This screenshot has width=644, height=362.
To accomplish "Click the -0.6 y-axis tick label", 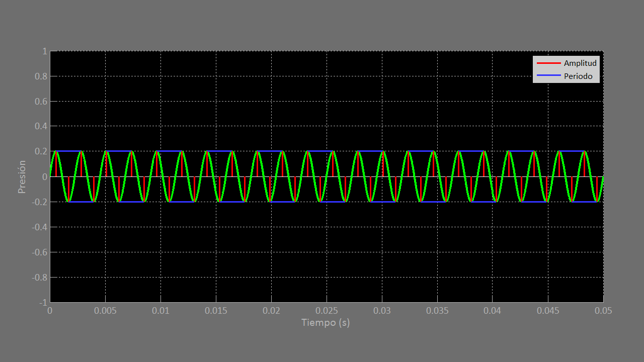I will pyautogui.click(x=40, y=252).
